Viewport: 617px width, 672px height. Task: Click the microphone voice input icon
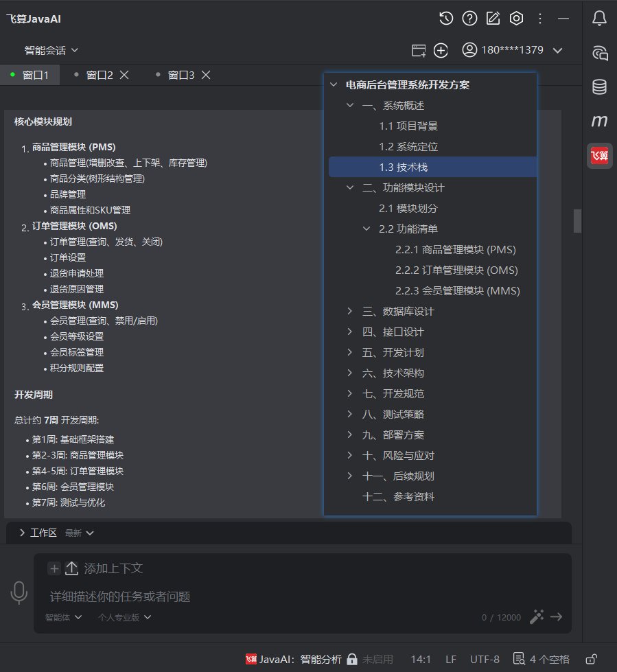[x=19, y=593]
